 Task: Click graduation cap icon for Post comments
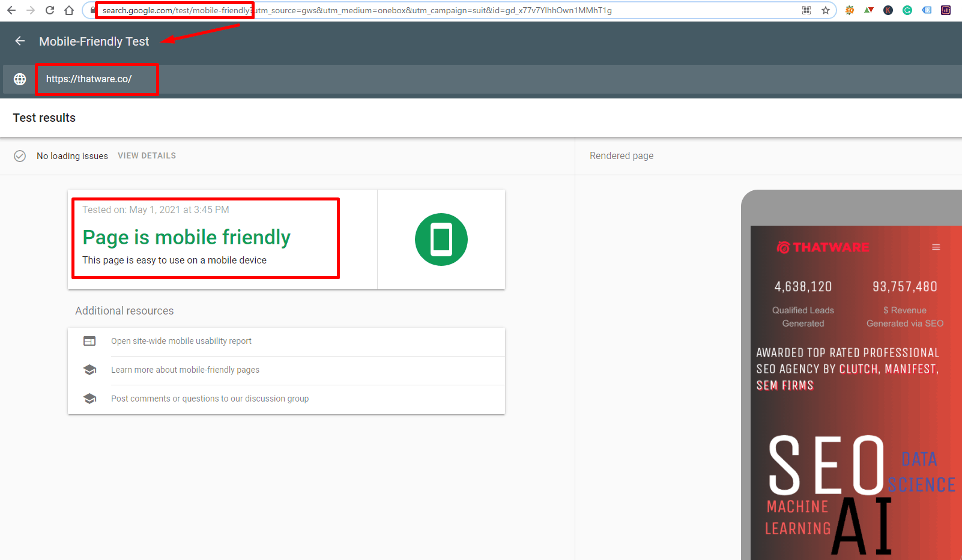pyautogui.click(x=89, y=399)
